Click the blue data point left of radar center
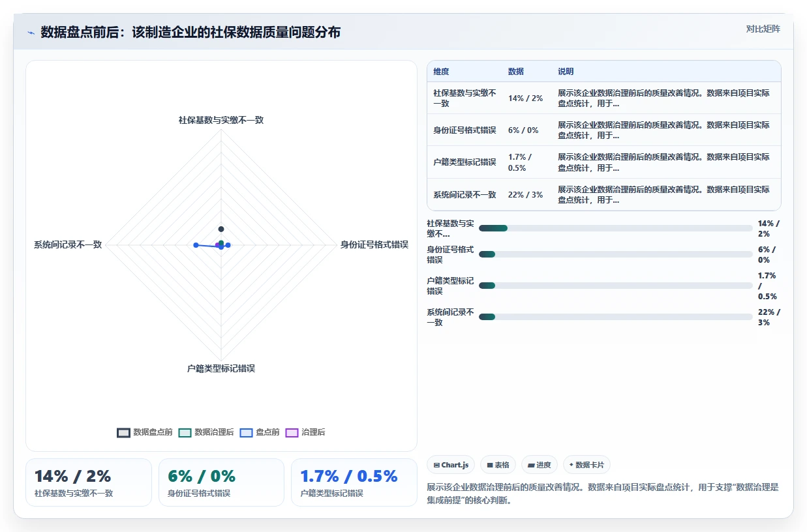 [x=196, y=244]
